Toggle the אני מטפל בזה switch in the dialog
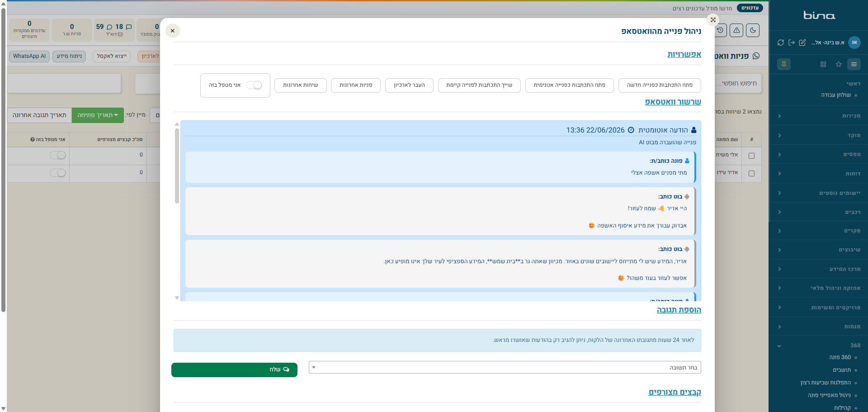Viewport: 868px width, 412px height. [254, 85]
